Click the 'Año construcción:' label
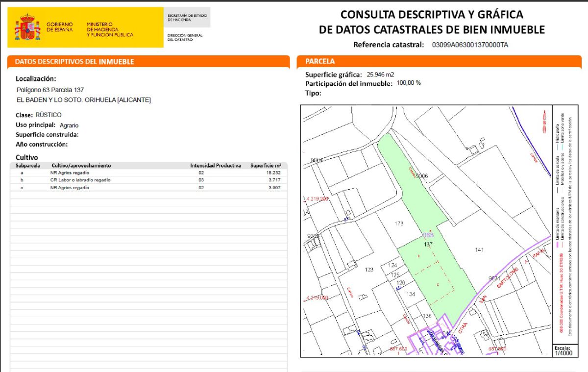The height and width of the screenshot is (372, 588). [x=42, y=145]
